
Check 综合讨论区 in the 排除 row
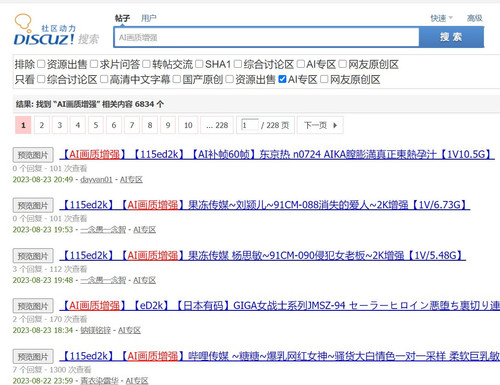click(238, 64)
